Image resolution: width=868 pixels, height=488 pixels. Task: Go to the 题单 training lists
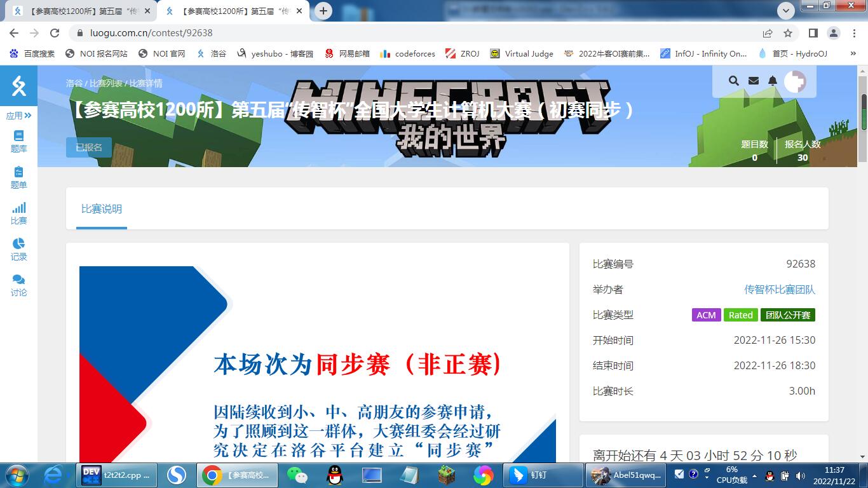tap(18, 177)
